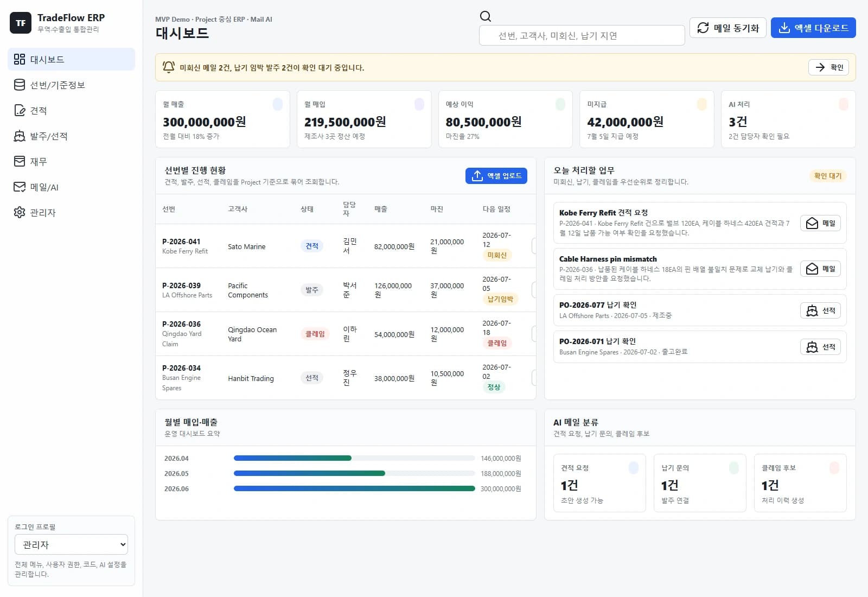Viewport: 868px width, 597px height.
Task: Click the database icon beside 선번/기준정보
Action: coord(20,85)
